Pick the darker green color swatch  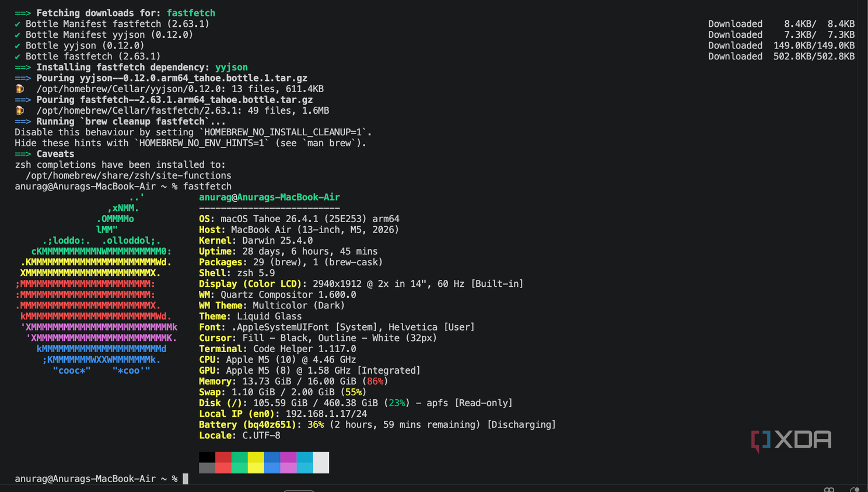[x=240, y=457]
